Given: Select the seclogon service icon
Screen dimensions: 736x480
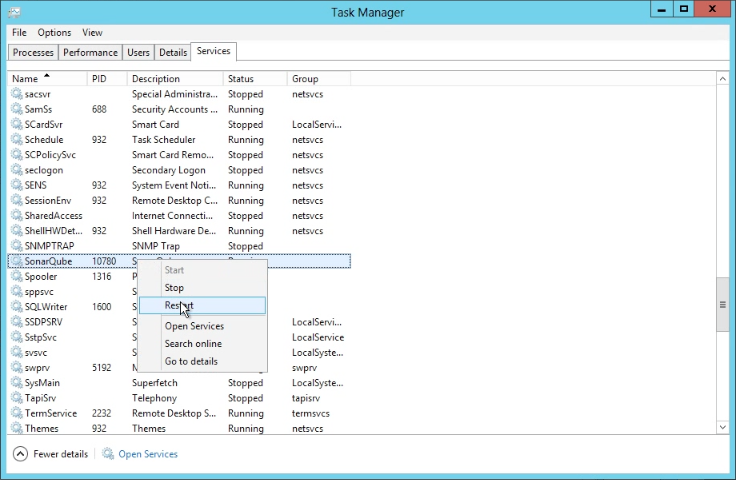Looking at the screenshot, I should coord(17,170).
